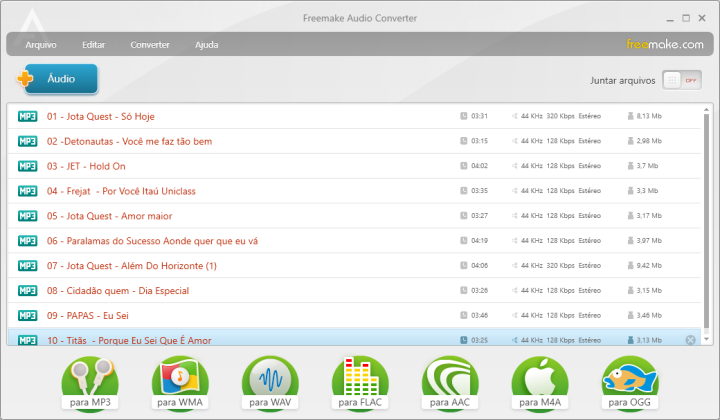Click the file size icon beside 9,42 Mb
Screen dimensions: 720x420
[630, 265]
